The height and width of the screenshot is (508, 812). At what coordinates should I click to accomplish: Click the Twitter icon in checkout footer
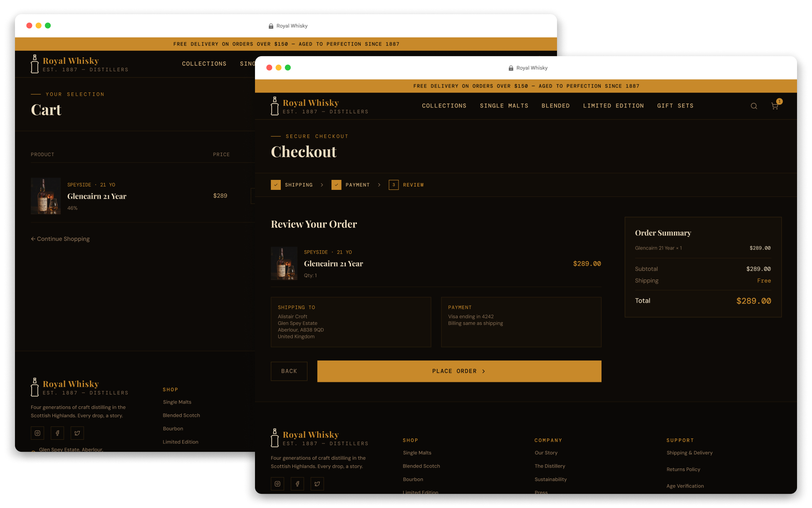[x=317, y=484]
